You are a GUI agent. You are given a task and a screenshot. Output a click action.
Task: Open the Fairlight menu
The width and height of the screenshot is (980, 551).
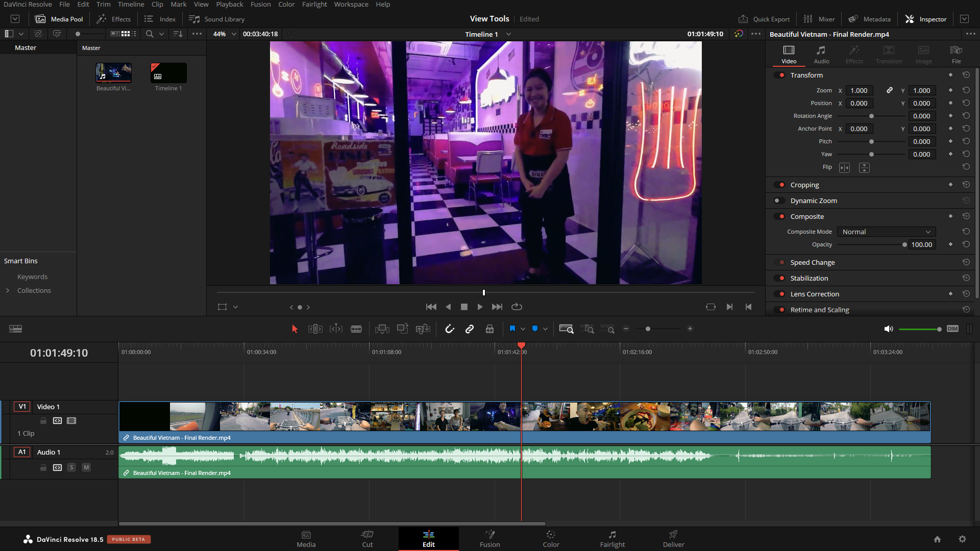(314, 5)
